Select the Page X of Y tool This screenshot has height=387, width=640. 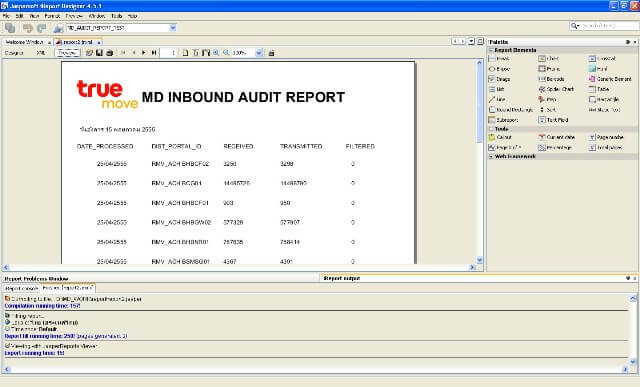[505, 147]
